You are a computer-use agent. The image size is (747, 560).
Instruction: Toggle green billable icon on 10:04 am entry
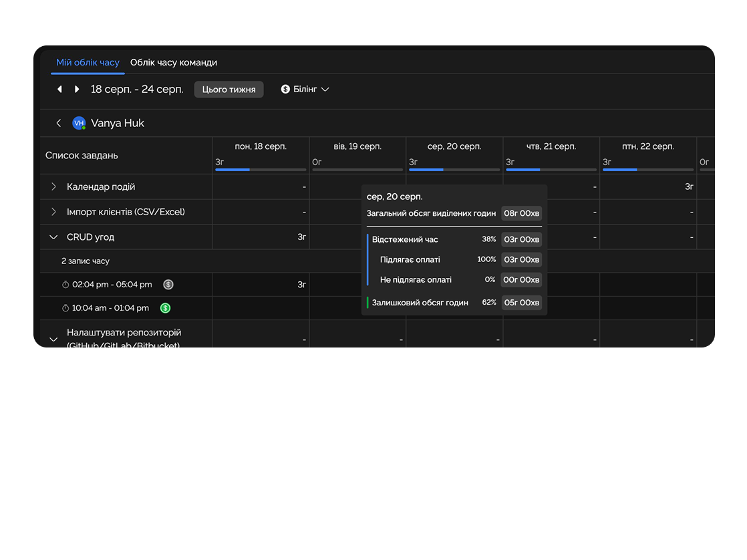165,308
